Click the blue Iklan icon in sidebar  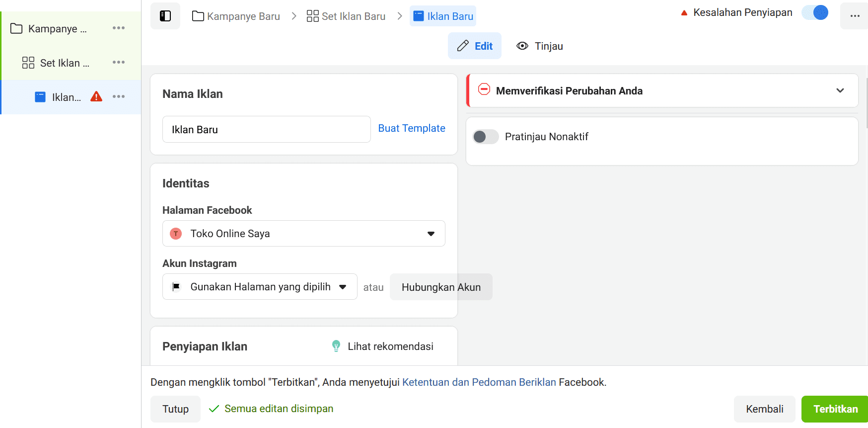tap(40, 97)
